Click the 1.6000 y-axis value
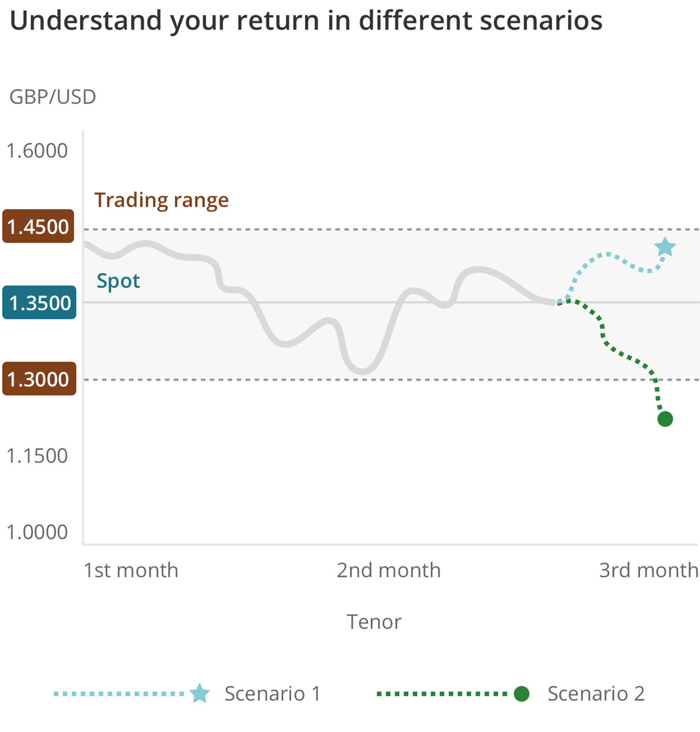Viewport: 700px width, 732px height. (37, 151)
